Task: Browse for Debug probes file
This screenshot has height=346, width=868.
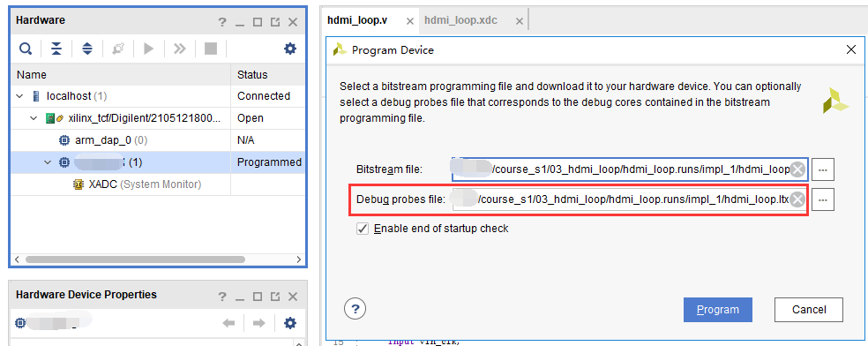Action: [823, 199]
